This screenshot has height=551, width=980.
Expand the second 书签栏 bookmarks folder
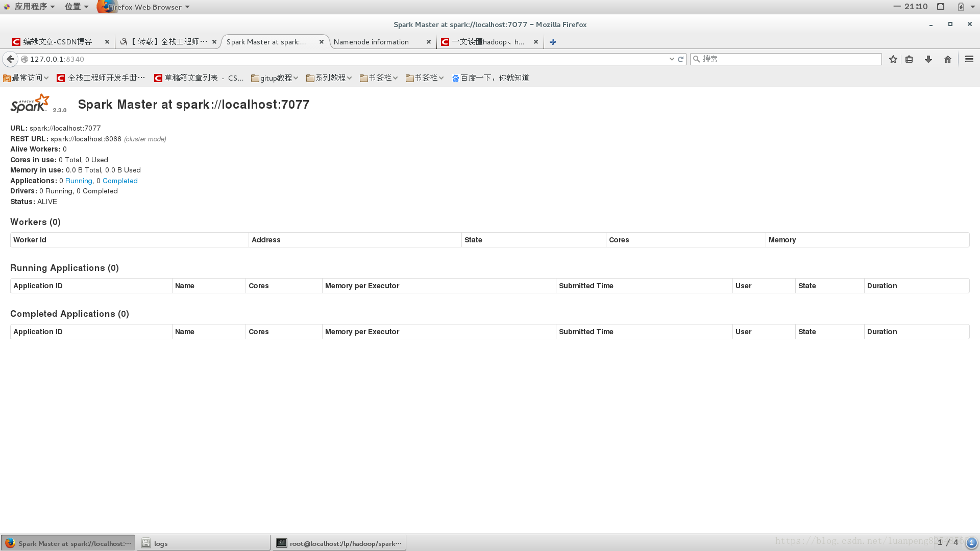[425, 78]
